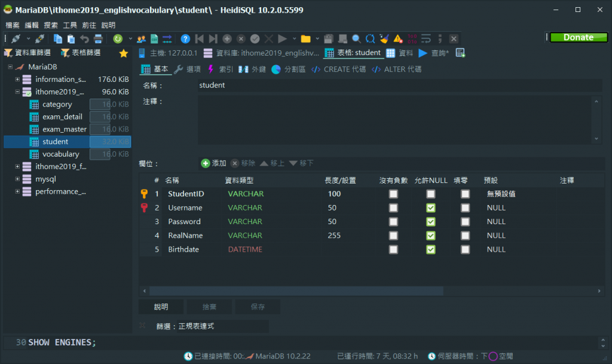
Task: Switch to the CREATE 代碼 tab
Action: coord(339,69)
